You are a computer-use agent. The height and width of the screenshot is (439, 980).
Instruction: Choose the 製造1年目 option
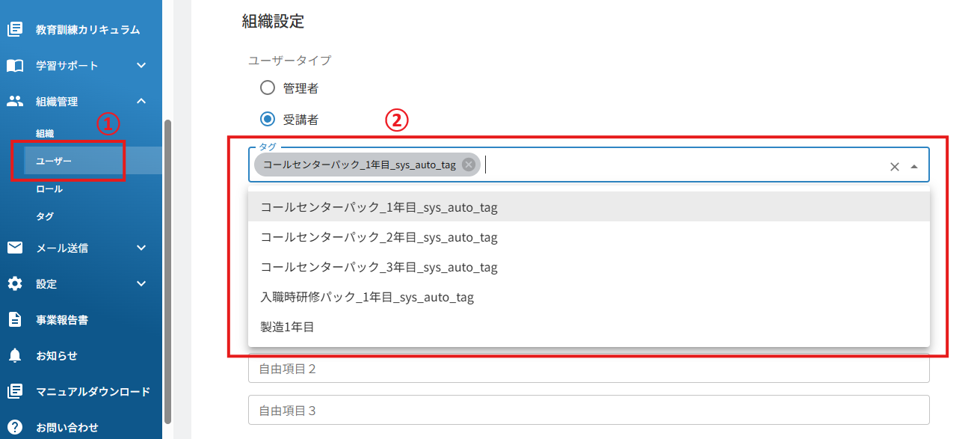pyautogui.click(x=589, y=326)
